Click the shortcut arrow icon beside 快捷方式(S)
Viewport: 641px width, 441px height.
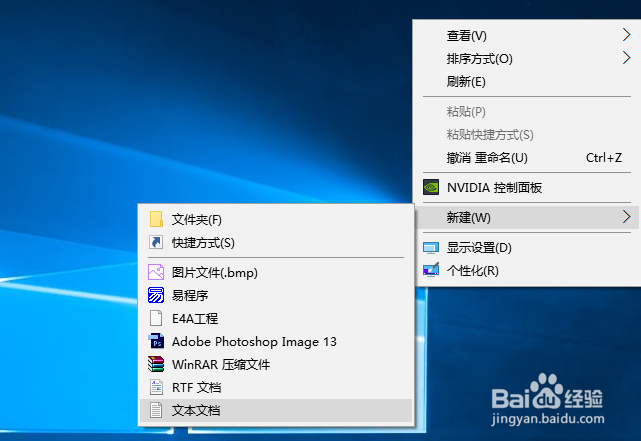click(x=156, y=242)
